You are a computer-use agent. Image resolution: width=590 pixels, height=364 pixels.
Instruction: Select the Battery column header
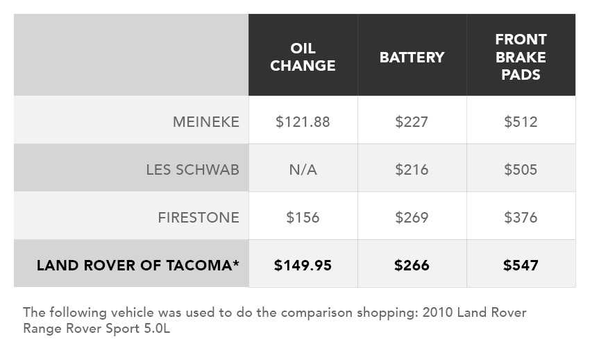pos(412,57)
